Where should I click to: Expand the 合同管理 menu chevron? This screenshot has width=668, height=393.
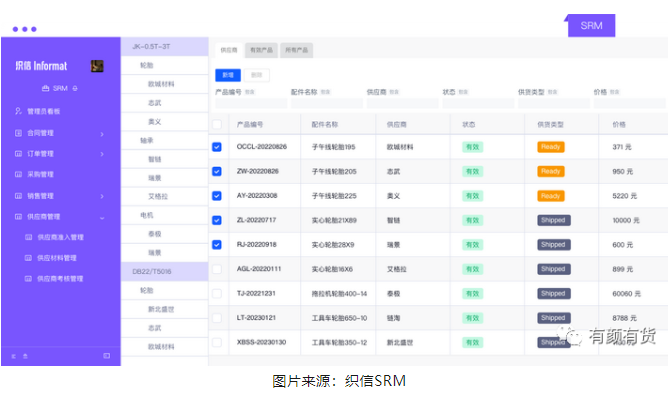102,134
